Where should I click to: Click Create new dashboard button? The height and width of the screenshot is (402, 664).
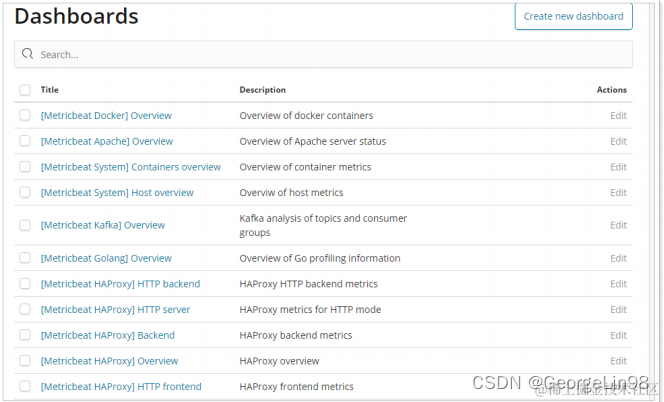pos(573,16)
